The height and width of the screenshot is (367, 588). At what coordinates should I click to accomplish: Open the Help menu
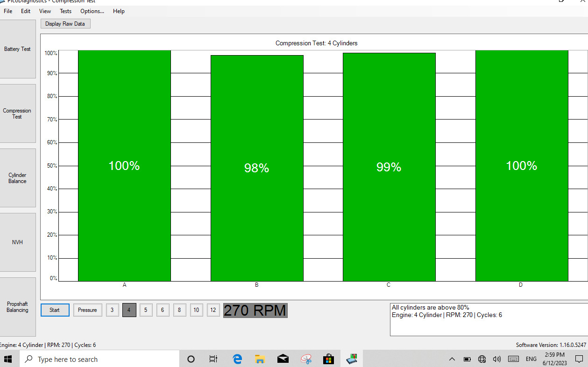coord(119,11)
